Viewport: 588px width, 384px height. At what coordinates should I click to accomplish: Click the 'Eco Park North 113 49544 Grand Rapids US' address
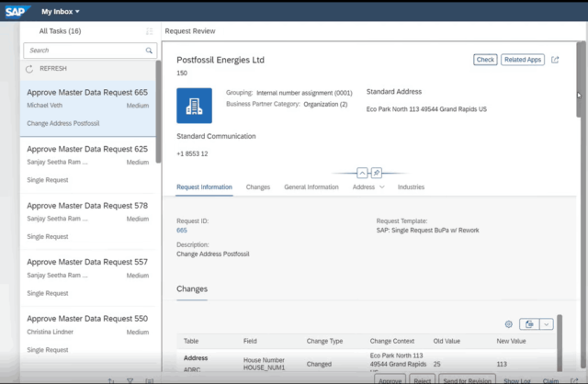(426, 109)
